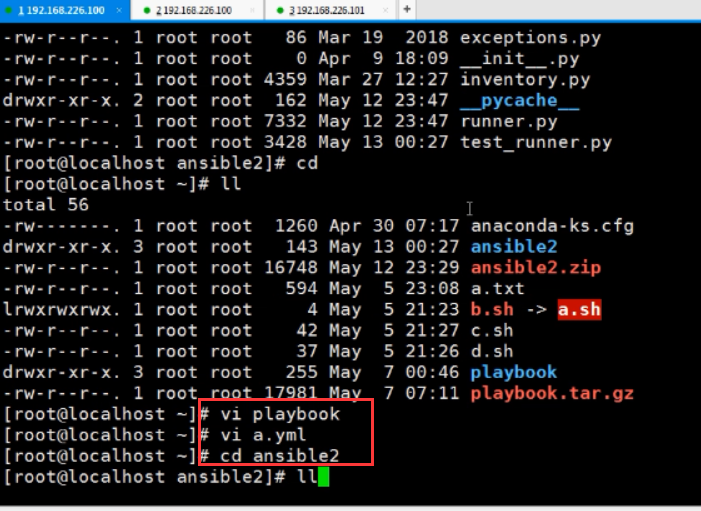The image size is (701, 511).
Task: Open a new session with plus button
Action: click(407, 9)
